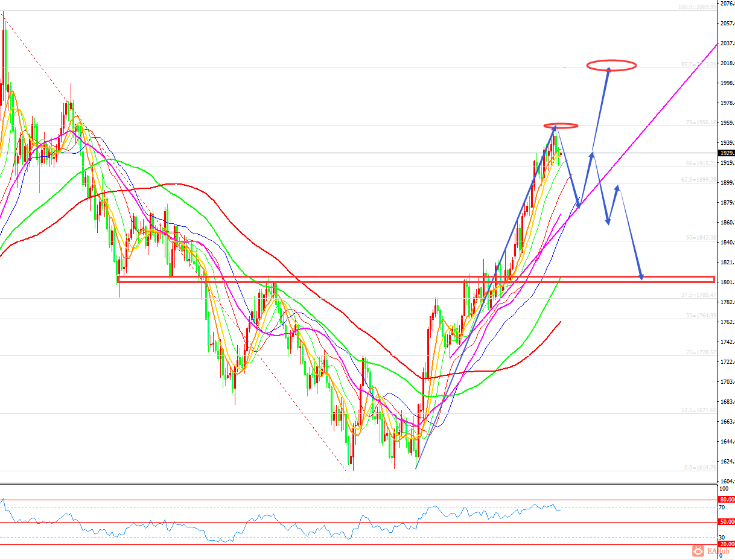Select the Fibonacci label 12.5=1671.66
This screenshot has width=735, height=560.
point(699,410)
